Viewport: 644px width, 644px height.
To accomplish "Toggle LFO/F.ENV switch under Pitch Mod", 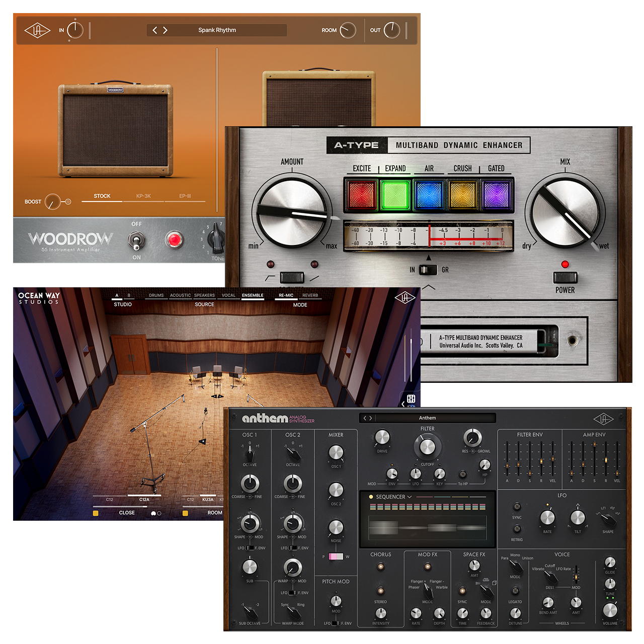I will [336, 623].
